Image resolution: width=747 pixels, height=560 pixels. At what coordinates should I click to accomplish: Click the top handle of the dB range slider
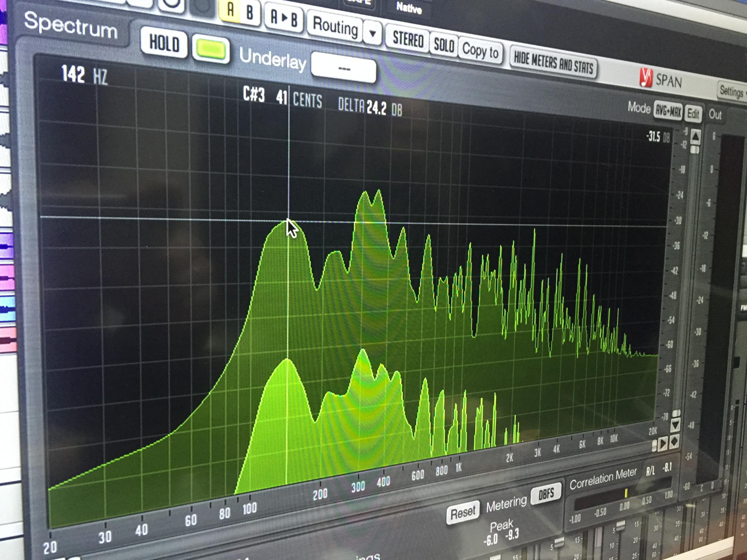pos(694,150)
